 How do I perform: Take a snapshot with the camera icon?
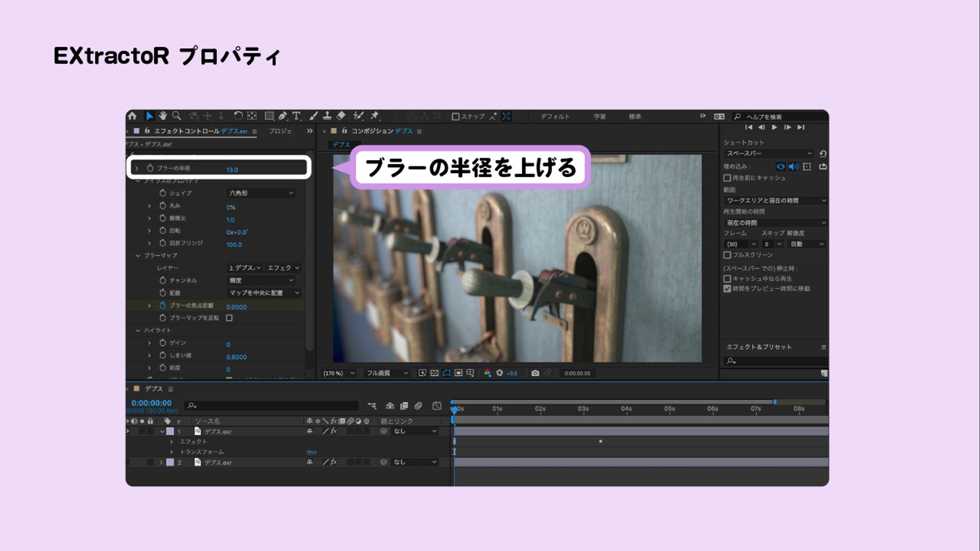[535, 373]
